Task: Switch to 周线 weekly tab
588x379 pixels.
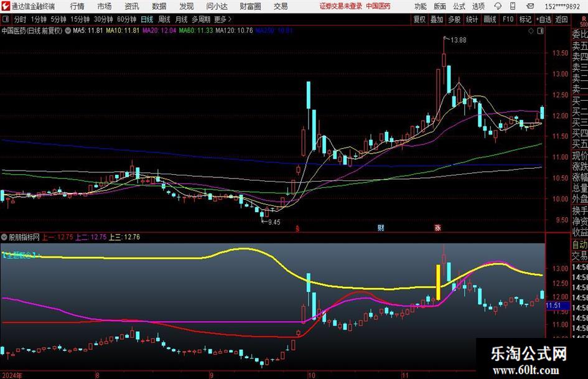Action: (x=164, y=19)
